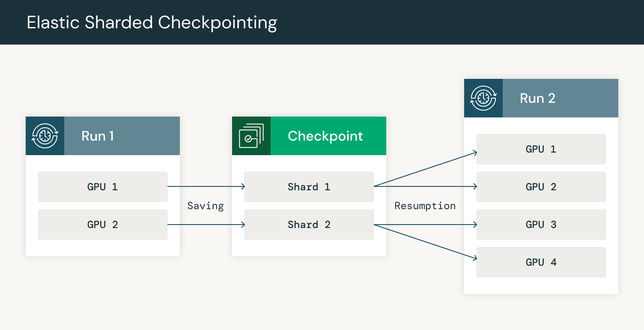Select the GPU 2 box in Run 1

103,224
